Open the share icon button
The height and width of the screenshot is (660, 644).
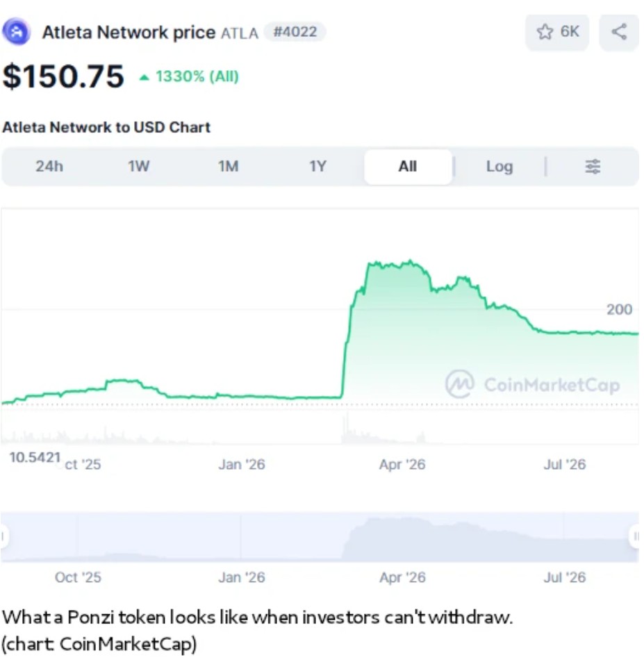coord(619,32)
